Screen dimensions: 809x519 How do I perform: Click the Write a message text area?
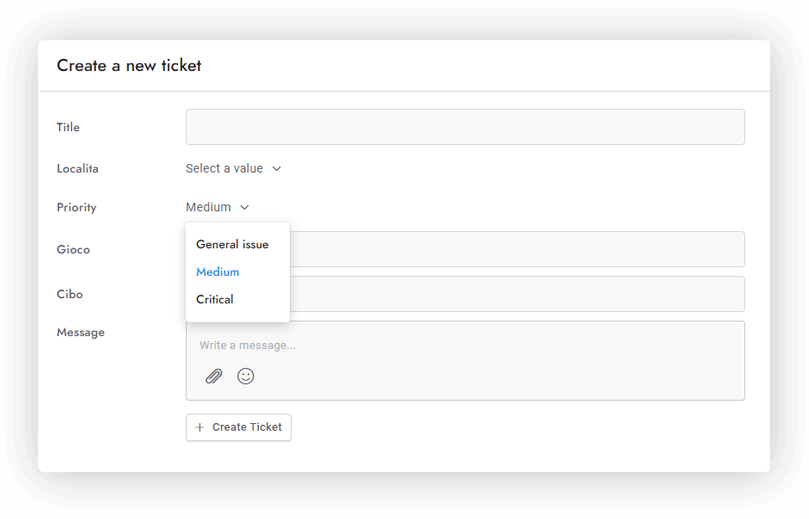click(x=465, y=345)
